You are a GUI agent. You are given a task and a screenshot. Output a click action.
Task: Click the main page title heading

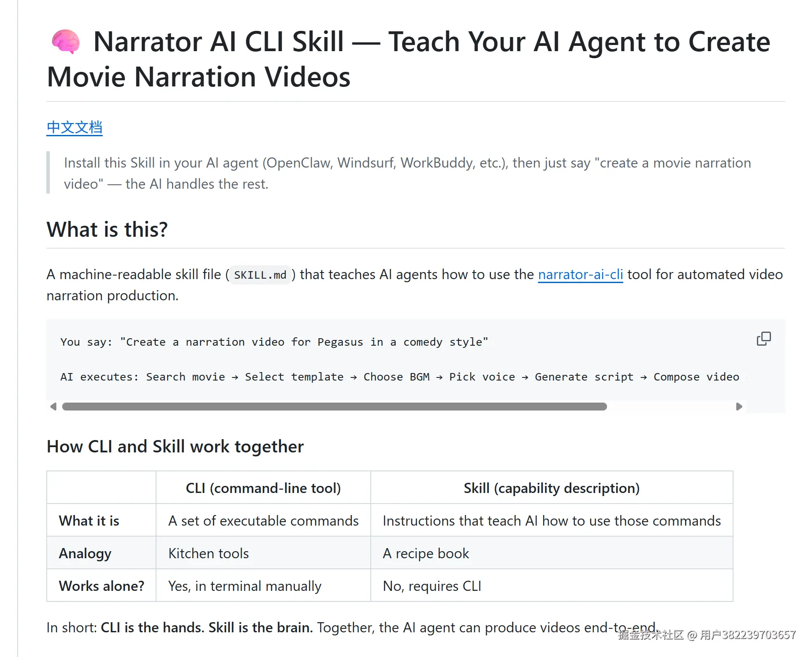pos(409,59)
